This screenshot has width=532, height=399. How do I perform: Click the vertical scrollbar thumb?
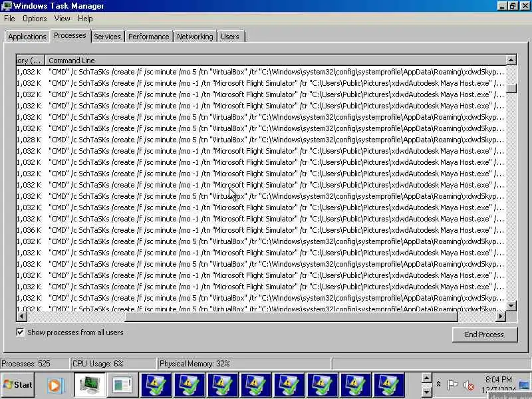pos(511,88)
